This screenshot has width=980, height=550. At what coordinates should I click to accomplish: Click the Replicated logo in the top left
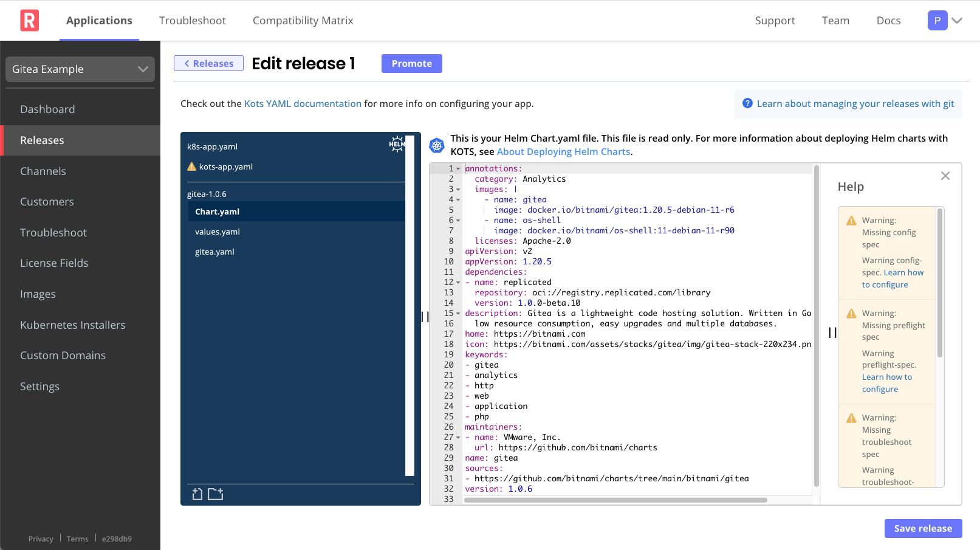[x=29, y=20]
